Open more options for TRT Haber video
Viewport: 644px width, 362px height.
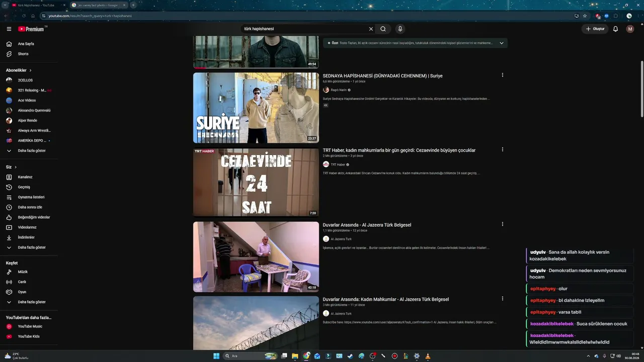pyautogui.click(x=502, y=150)
